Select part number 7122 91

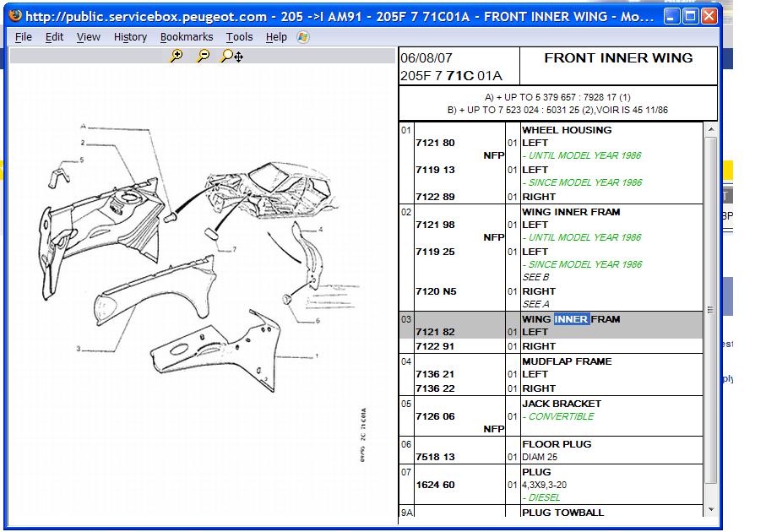[x=435, y=346]
